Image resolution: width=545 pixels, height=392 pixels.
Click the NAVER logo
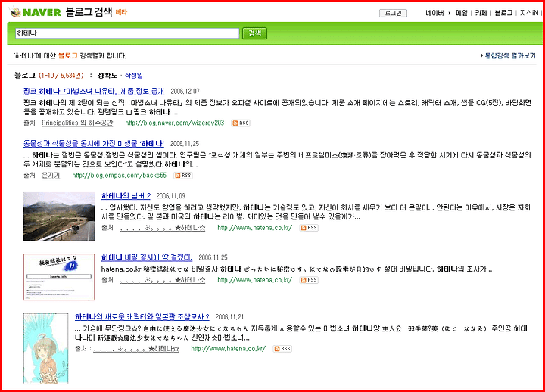coord(36,12)
